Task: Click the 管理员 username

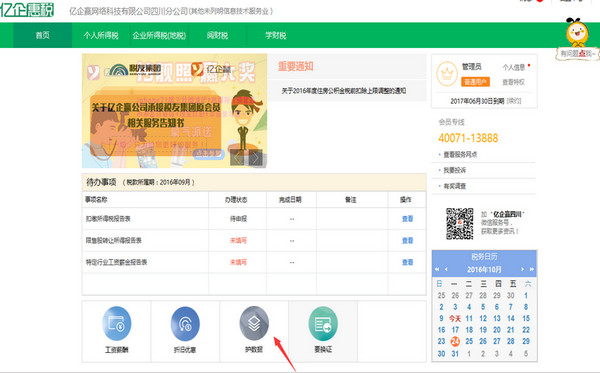Action: click(x=471, y=67)
